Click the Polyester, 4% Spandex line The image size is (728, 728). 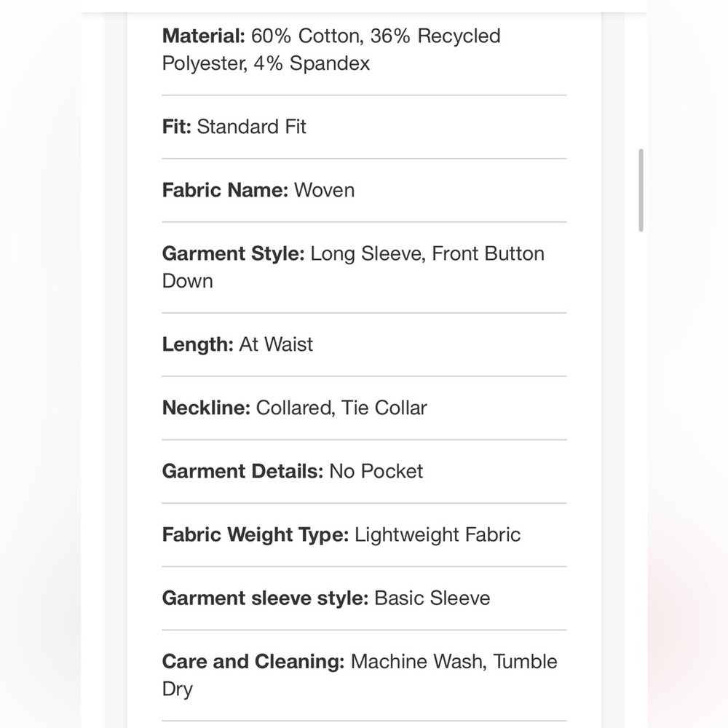tap(266, 63)
